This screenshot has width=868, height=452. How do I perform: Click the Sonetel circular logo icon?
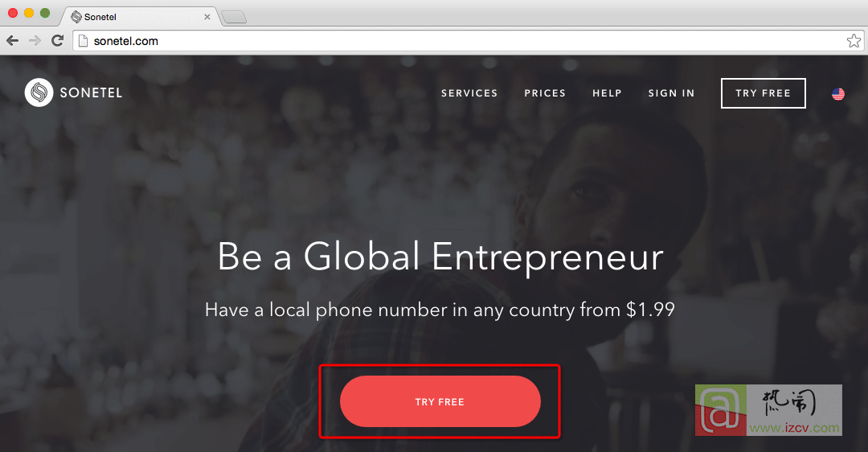point(39,92)
